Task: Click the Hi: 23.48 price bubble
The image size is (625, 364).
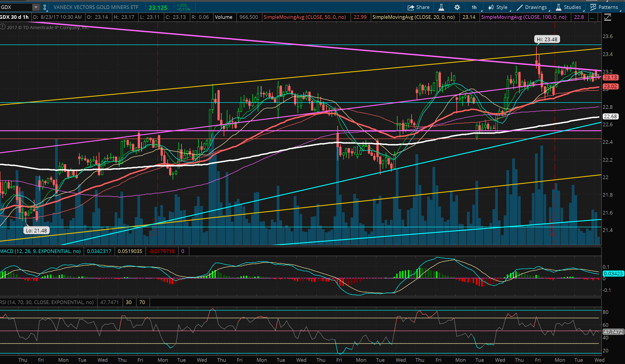Action: 547,39
